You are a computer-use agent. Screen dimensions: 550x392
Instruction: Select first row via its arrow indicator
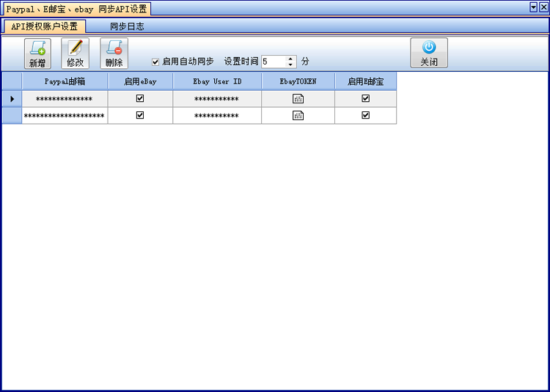(12, 99)
